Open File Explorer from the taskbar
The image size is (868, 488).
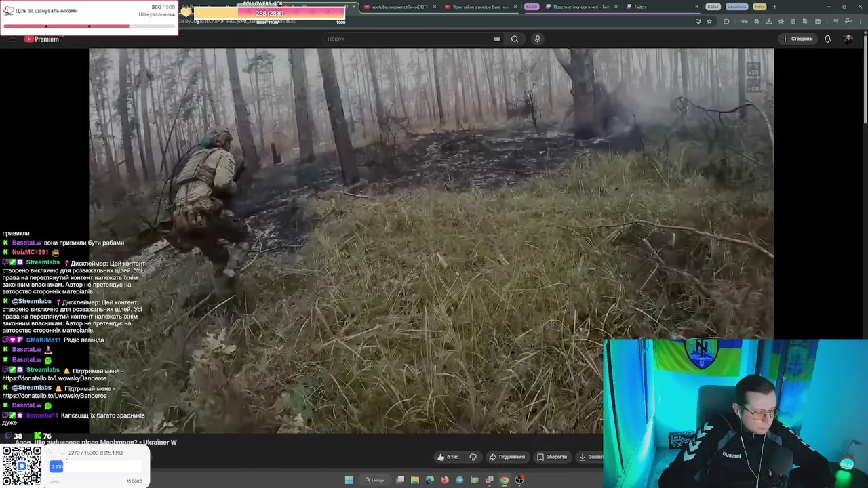[415, 480]
